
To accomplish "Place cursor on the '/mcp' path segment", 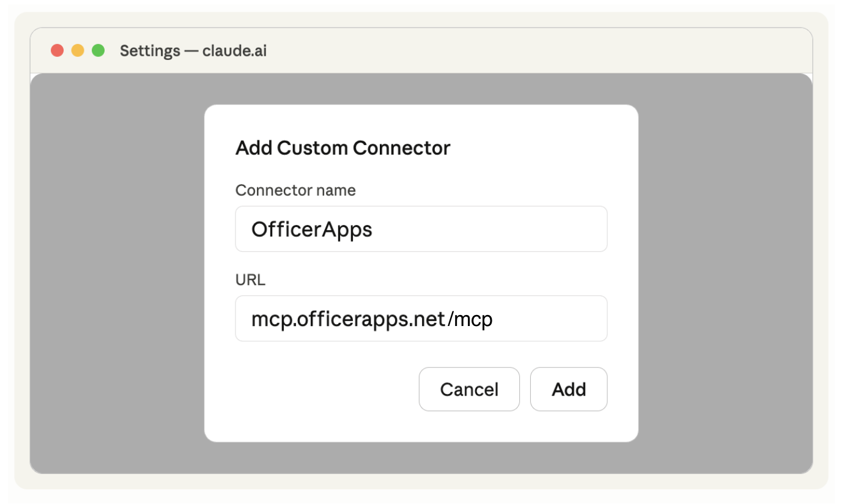I will coord(470,319).
